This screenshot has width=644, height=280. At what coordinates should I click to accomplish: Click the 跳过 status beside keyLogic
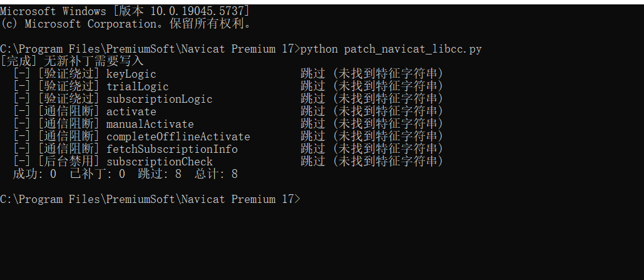(313, 74)
